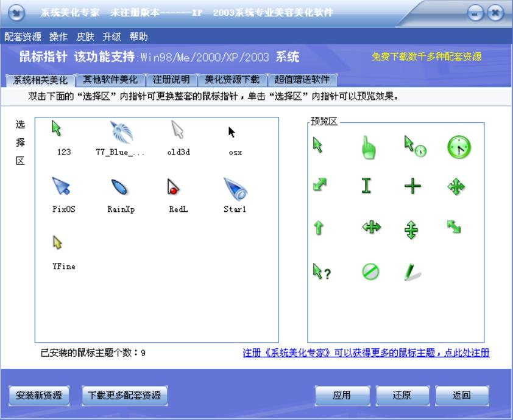Click the 应用 apply button
513x420 pixels.
click(x=342, y=396)
